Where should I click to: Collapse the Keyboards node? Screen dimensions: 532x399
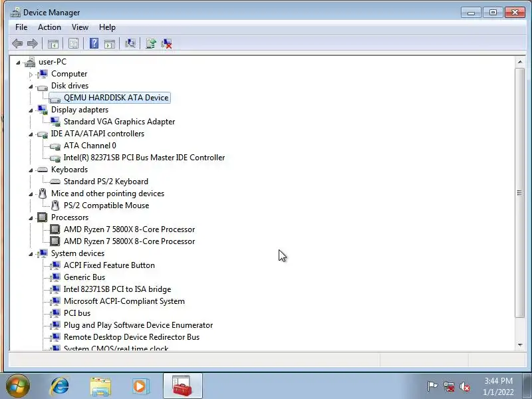pyautogui.click(x=31, y=170)
